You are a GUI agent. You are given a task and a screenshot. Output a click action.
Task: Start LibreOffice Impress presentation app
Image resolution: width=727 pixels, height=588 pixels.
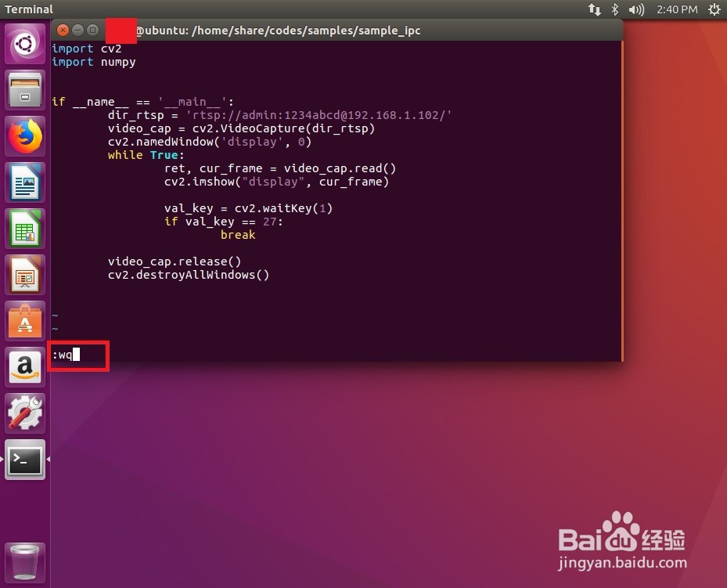(x=25, y=274)
